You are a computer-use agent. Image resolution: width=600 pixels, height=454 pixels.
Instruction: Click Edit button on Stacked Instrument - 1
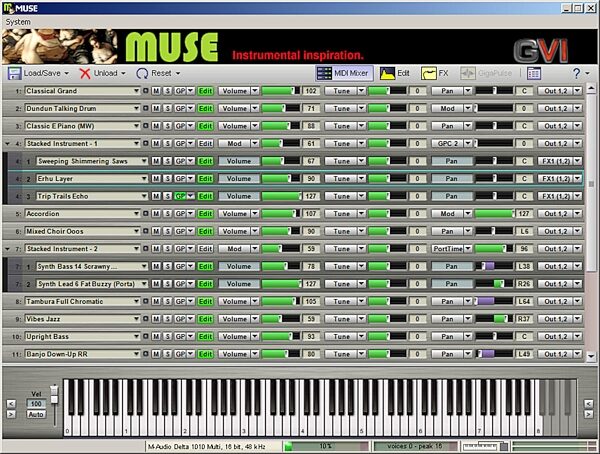click(205, 144)
